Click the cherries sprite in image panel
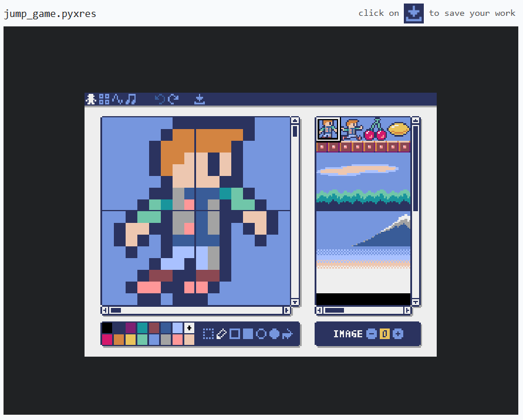This screenshot has width=523, height=420. 374,129
